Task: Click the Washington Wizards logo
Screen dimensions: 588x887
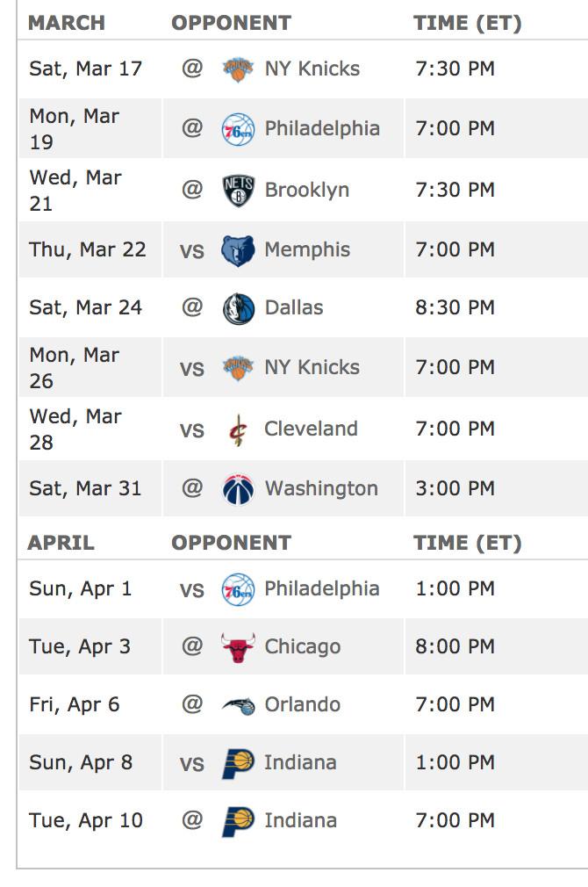Action: coord(238,489)
